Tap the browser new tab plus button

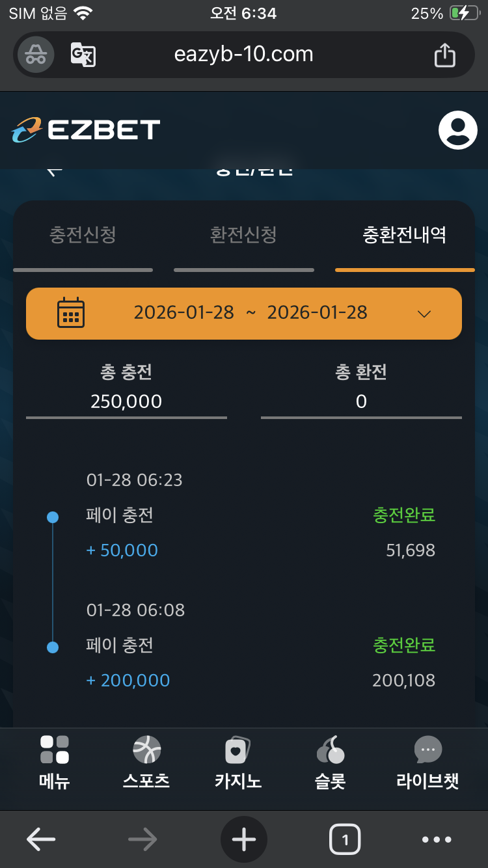(x=244, y=839)
